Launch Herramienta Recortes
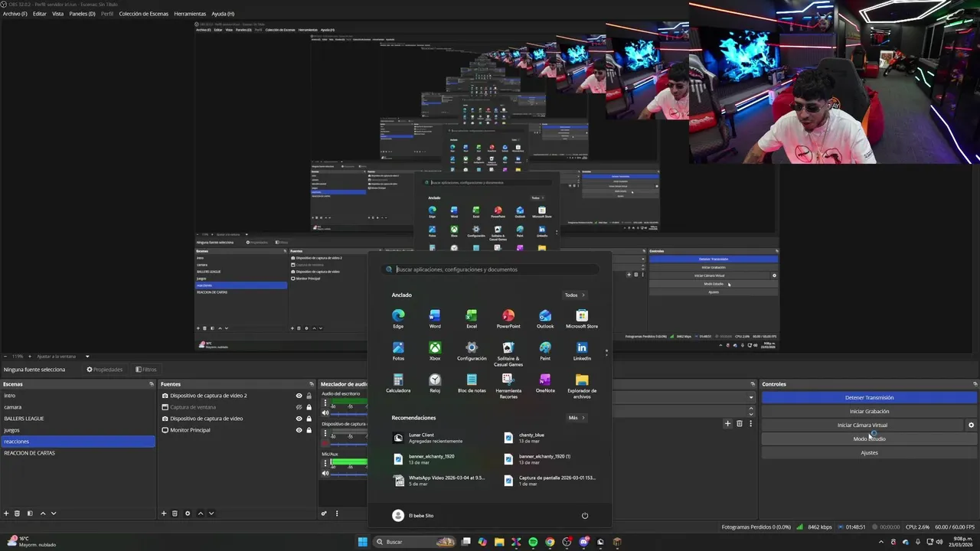 pos(508,386)
